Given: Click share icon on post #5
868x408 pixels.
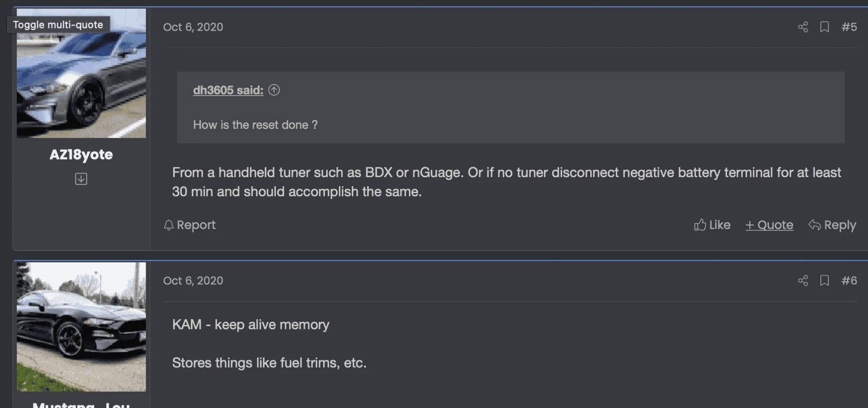Looking at the screenshot, I should (x=803, y=27).
